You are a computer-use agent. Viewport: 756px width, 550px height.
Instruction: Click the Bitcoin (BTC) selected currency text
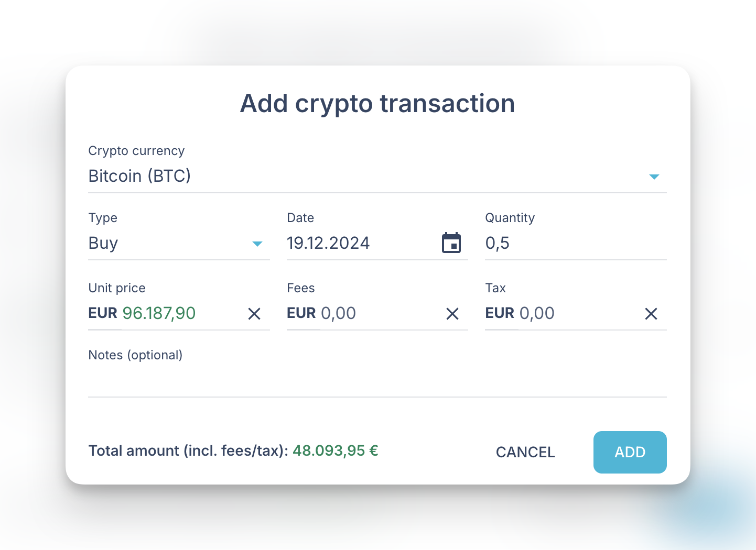coord(139,176)
